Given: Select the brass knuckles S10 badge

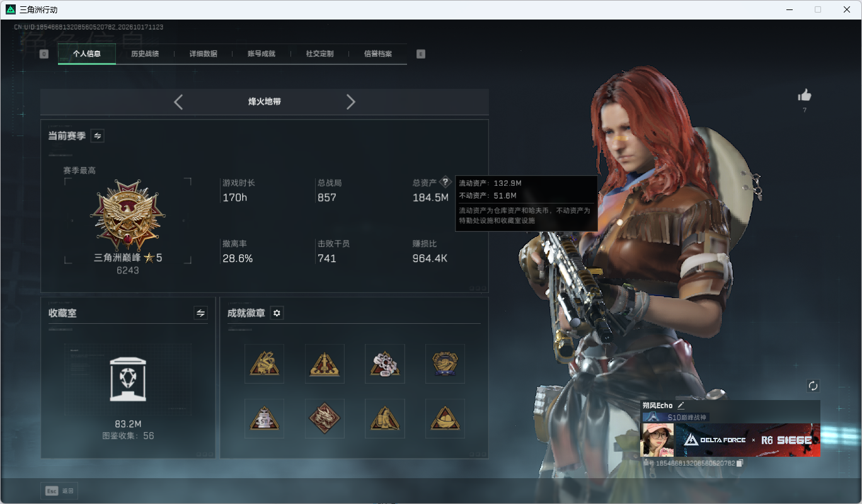Looking at the screenshot, I should tap(385, 364).
